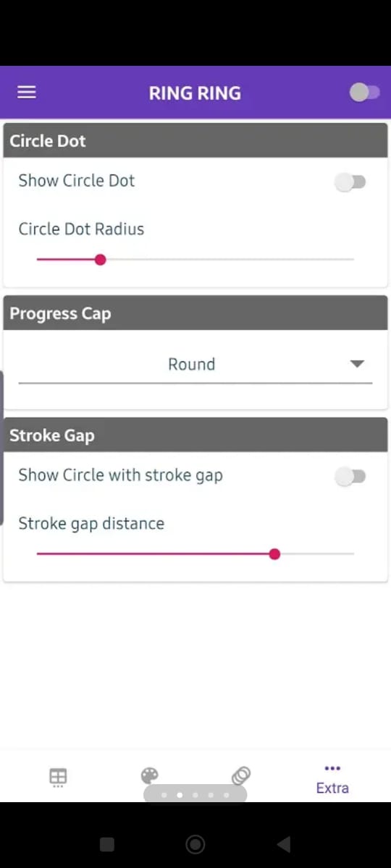
Task: Click the RING RING title text
Action: point(195,93)
